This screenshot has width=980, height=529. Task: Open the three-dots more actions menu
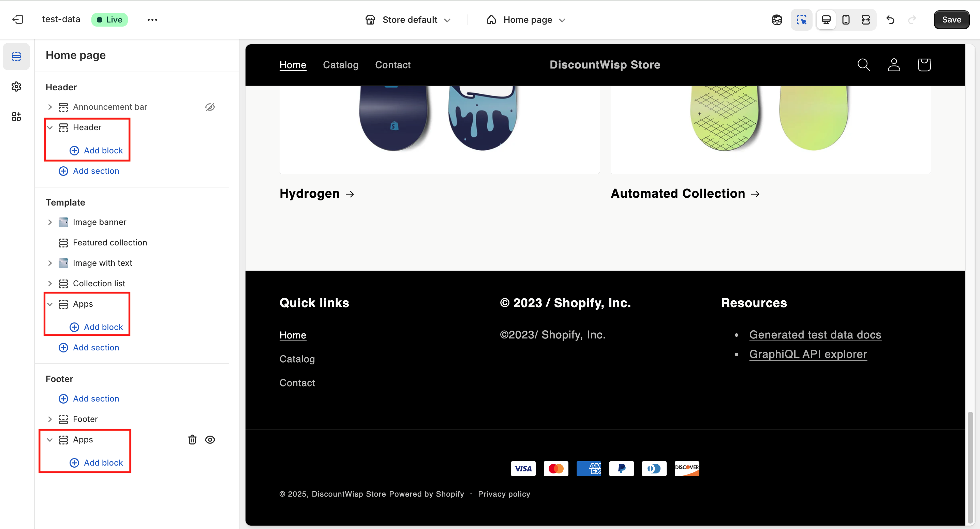(152, 20)
